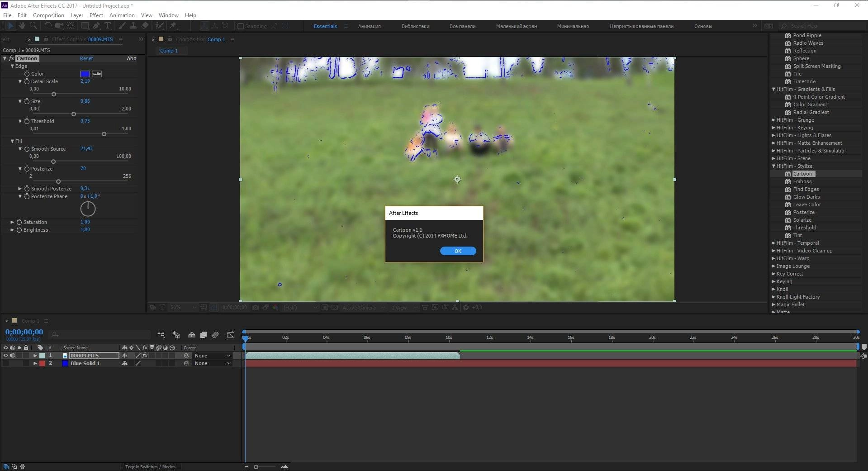Click the pick whip for 00009.MTS parent

(x=186, y=356)
